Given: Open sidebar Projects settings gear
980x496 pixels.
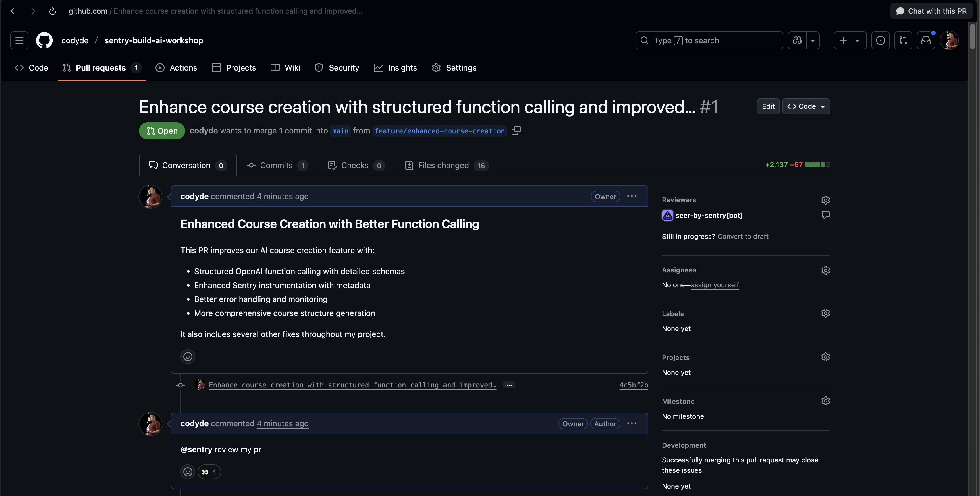Looking at the screenshot, I should (x=825, y=357).
